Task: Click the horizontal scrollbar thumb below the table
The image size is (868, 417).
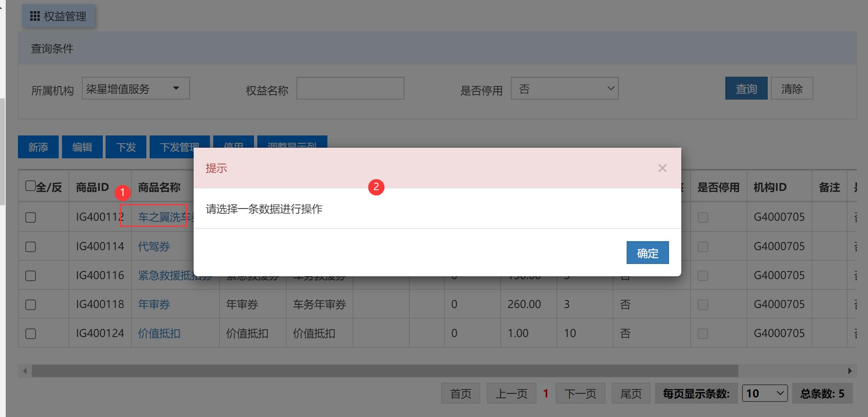Action: 385,371
